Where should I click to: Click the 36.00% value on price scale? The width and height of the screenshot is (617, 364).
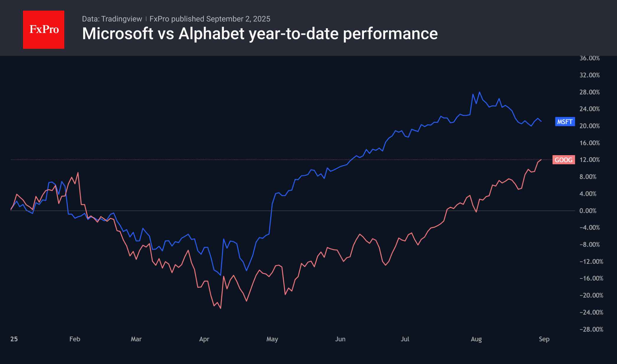coord(589,58)
